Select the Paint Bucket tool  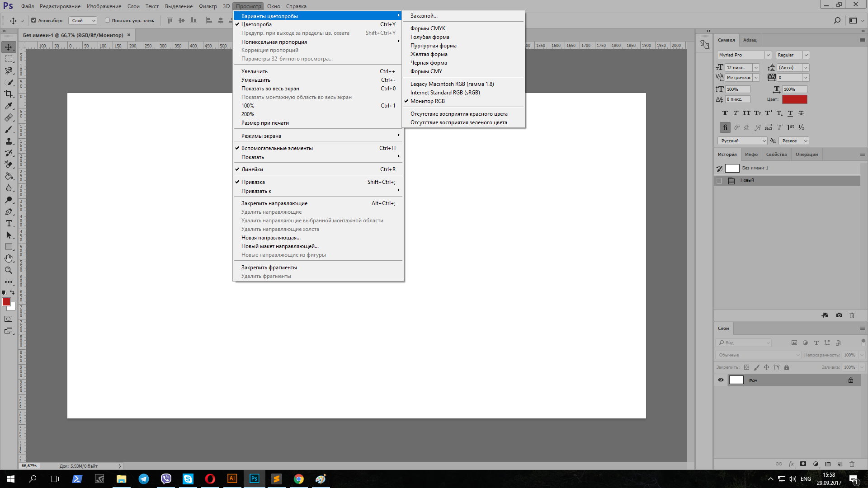pos(9,176)
